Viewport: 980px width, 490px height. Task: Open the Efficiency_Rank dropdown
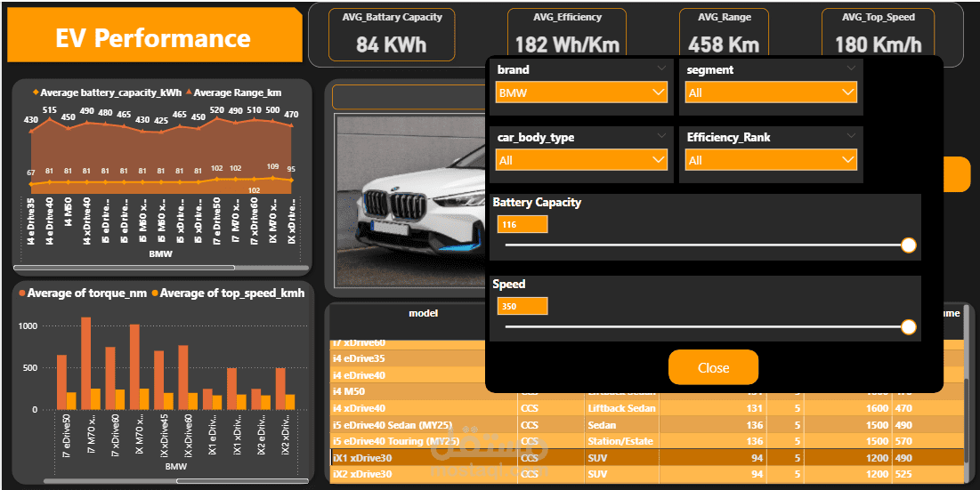point(771,160)
